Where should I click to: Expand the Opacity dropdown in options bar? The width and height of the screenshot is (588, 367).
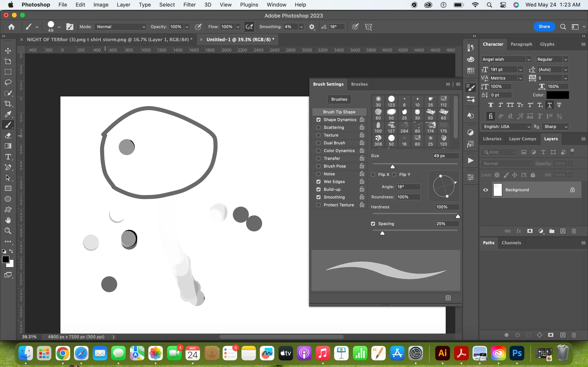187,27
